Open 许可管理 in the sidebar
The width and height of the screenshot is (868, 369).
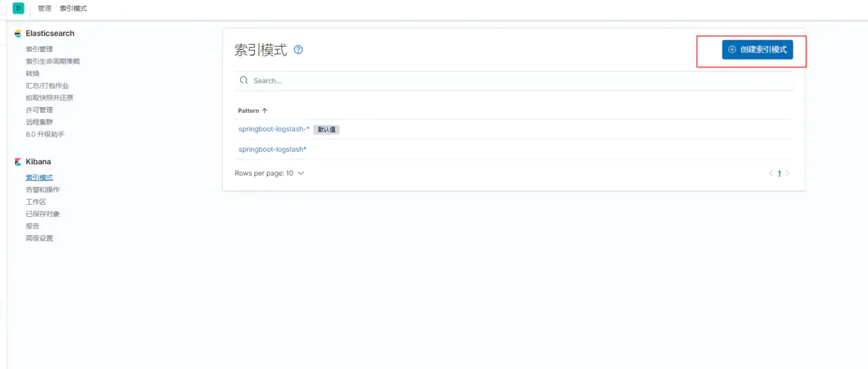tap(39, 110)
